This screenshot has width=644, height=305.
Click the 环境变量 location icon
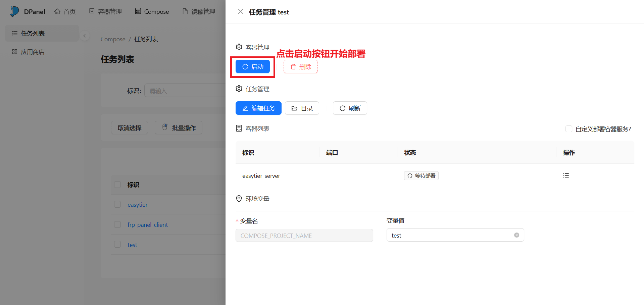(x=239, y=199)
